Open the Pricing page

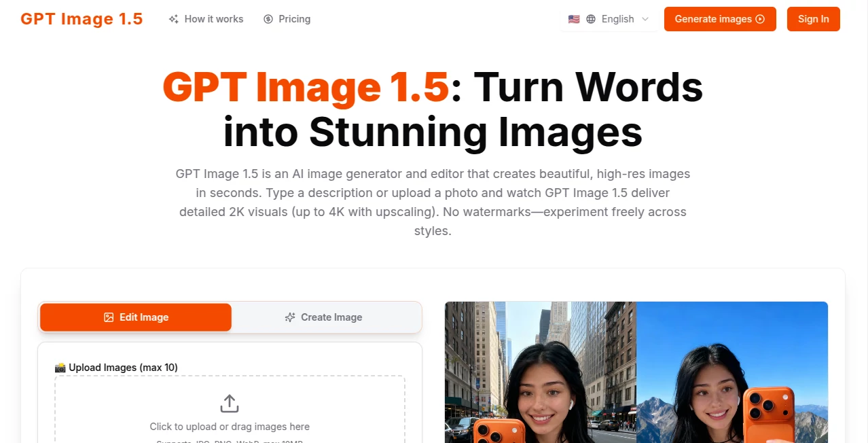click(x=293, y=19)
